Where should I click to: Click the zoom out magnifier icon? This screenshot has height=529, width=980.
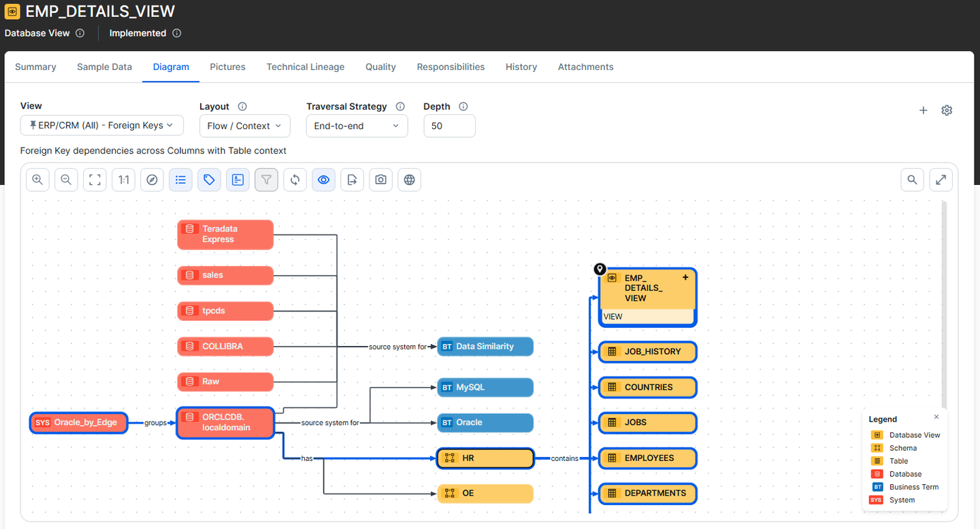tap(66, 180)
